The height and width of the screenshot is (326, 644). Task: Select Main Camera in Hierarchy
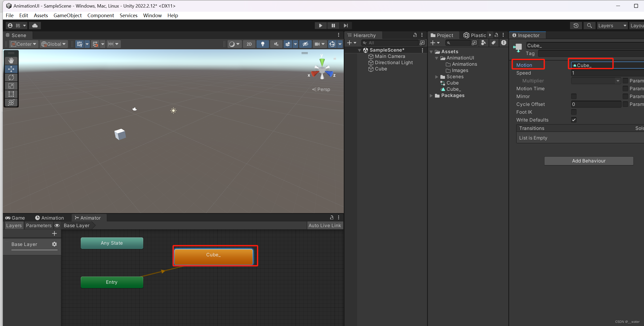pyautogui.click(x=390, y=56)
